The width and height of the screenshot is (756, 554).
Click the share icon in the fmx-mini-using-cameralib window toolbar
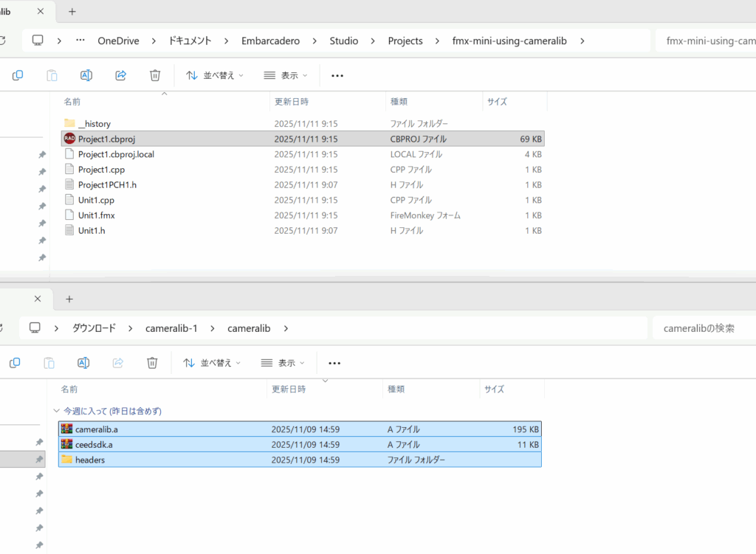tap(121, 75)
